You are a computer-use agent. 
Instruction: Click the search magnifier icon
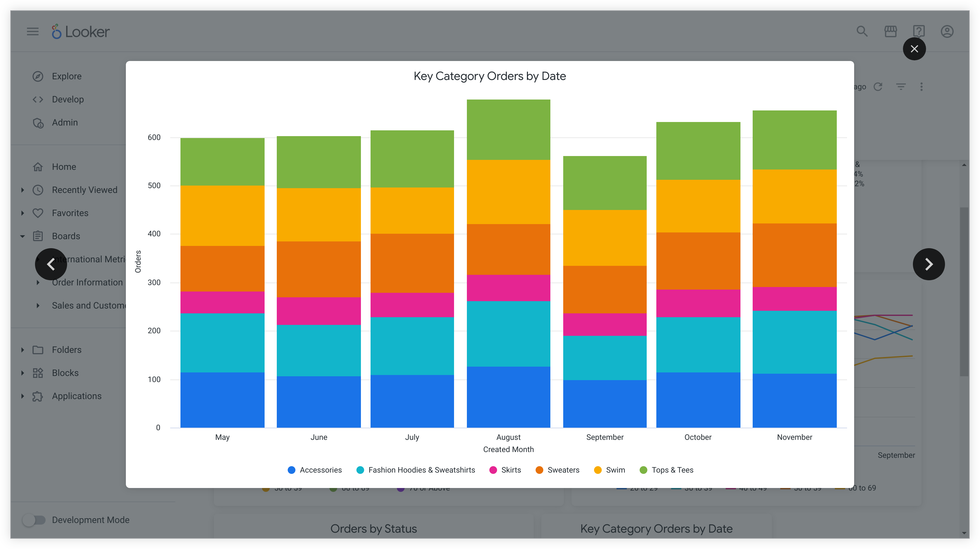[x=862, y=31]
